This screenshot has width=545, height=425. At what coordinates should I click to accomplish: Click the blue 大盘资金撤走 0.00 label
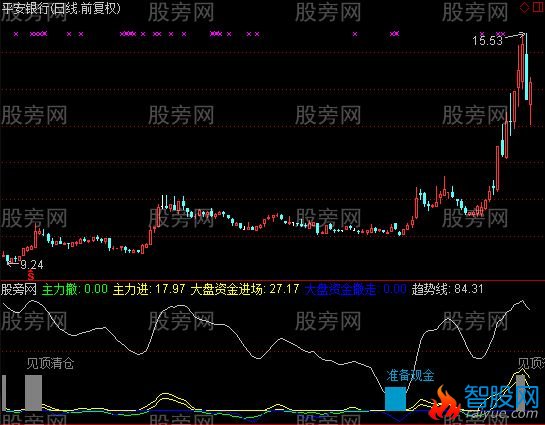[356, 289]
